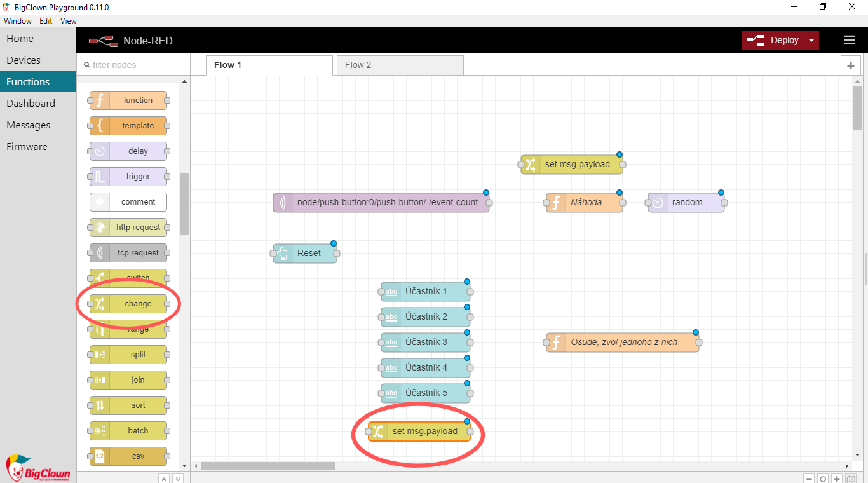Select the random delay node on canvas
This screenshot has height=483, width=868.
pos(686,203)
